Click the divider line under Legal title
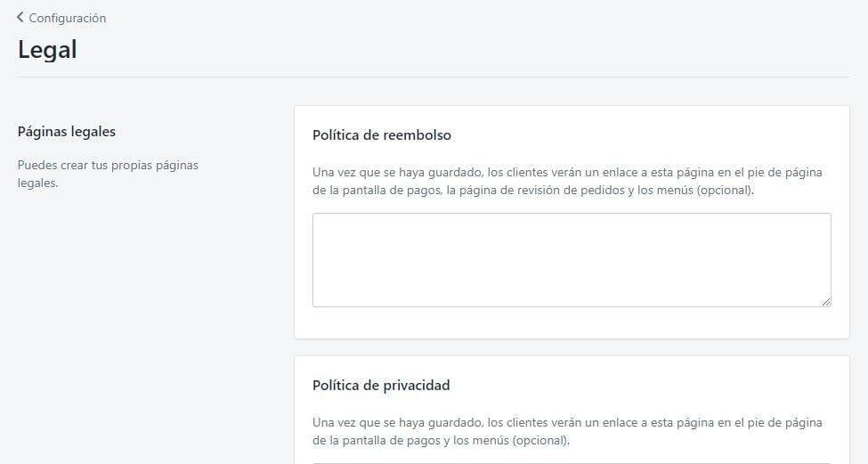 pos(434,77)
